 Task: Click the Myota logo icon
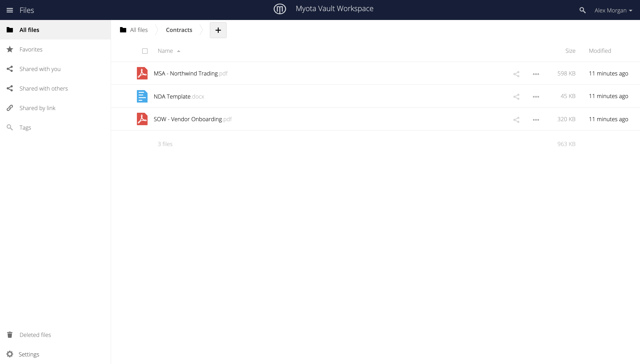(x=280, y=9)
